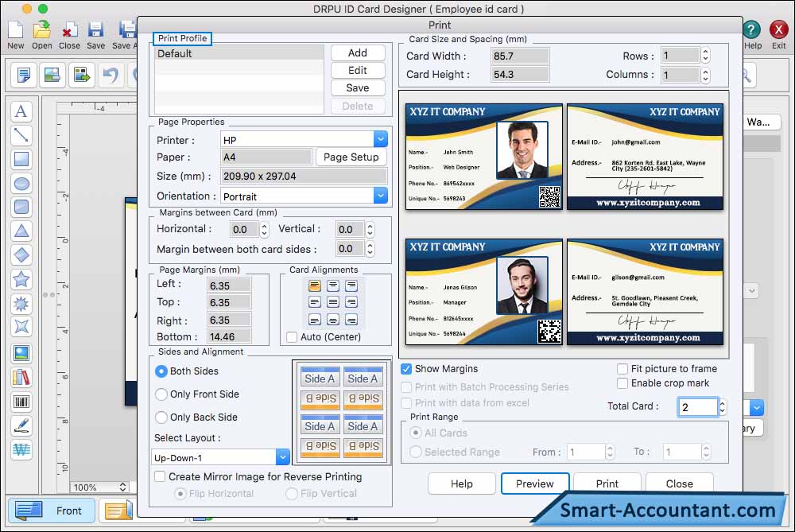Select the Signature pen tool
This screenshot has height=532, width=795.
click(x=21, y=425)
